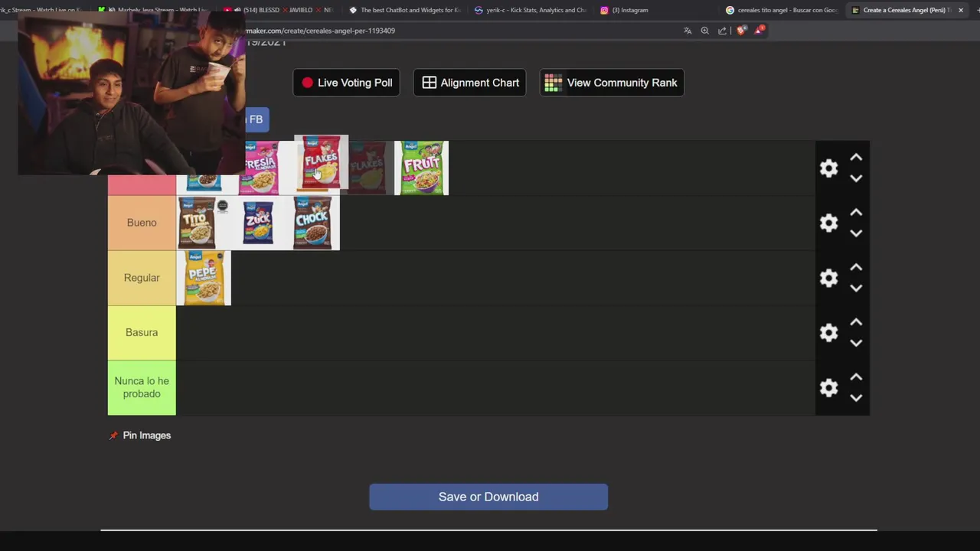
Task: Click the Basura tier label
Action: point(142,333)
